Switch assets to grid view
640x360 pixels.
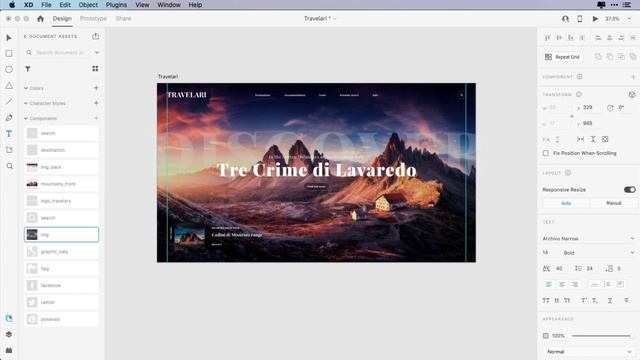95,69
